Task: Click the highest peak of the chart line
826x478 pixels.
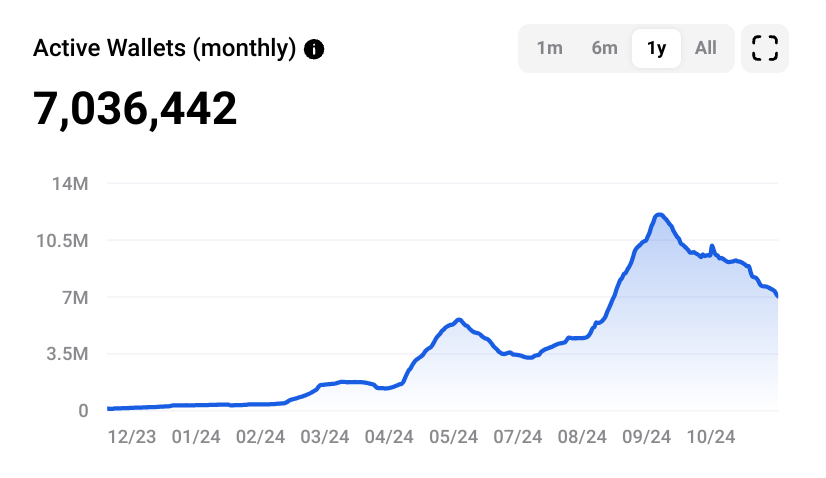Action: 658,214
